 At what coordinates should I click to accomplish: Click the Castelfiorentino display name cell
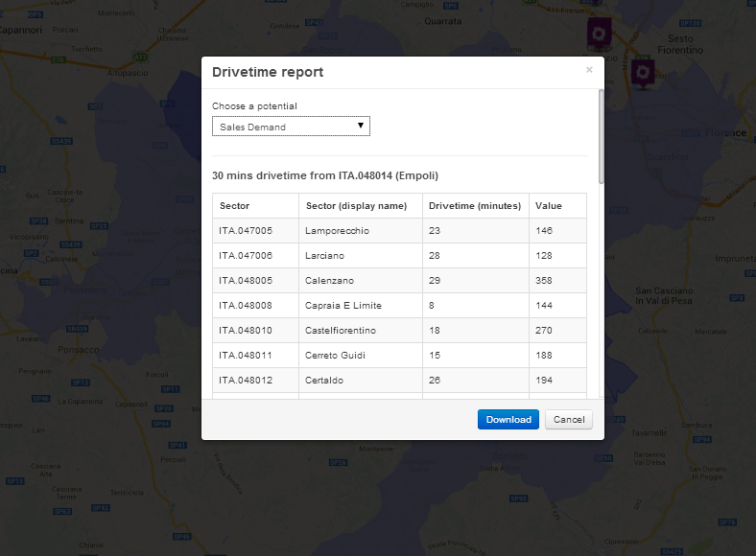coord(361,331)
